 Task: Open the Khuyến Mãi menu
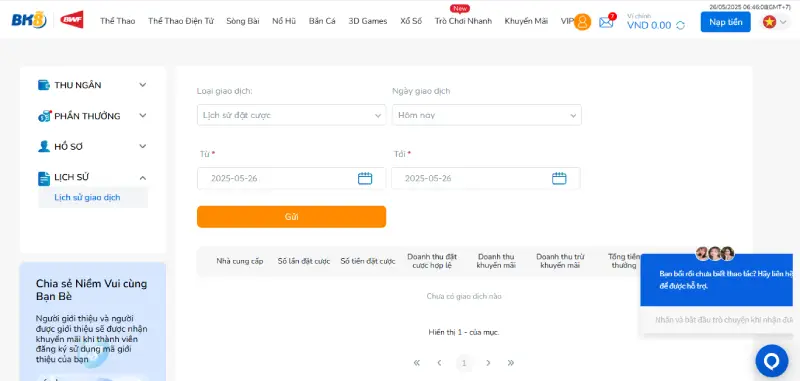[526, 21]
